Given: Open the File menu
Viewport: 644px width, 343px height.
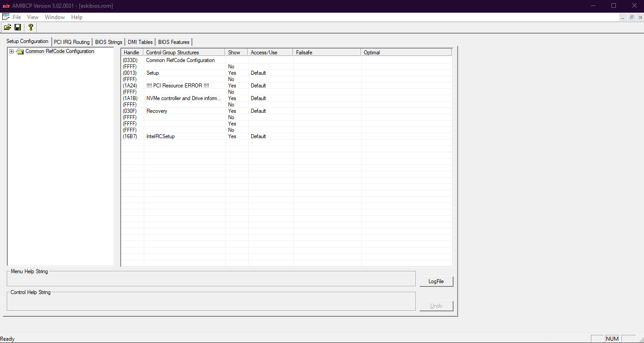Looking at the screenshot, I should click(x=17, y=17).
